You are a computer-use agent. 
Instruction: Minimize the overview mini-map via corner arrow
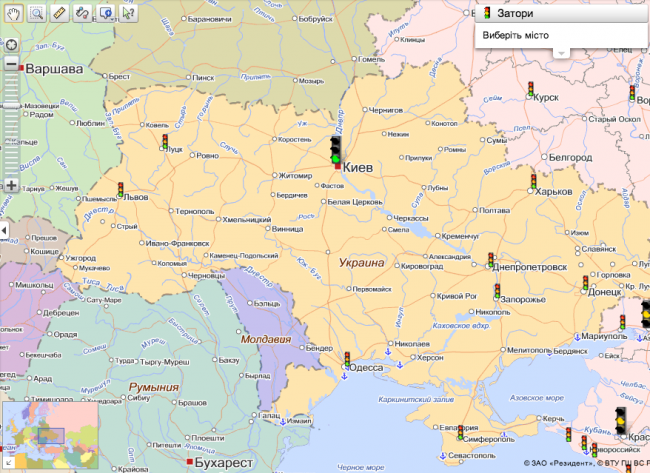click(x=6, y=464)
